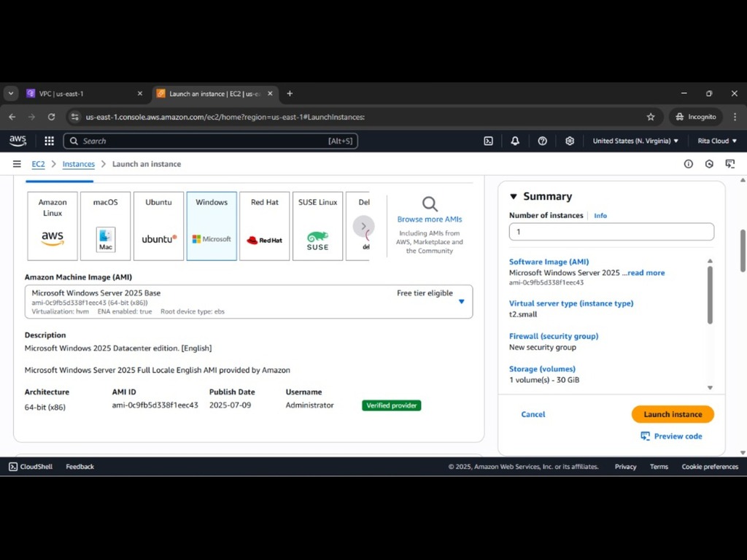747x560 pixels.
Task: Click the Incognito indicator button
Action: pos(696,117)
